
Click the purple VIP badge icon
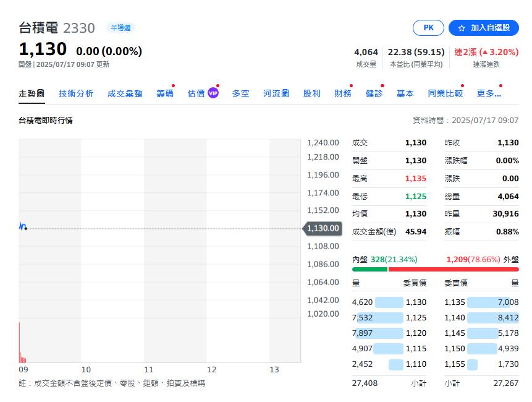(213, 93)
